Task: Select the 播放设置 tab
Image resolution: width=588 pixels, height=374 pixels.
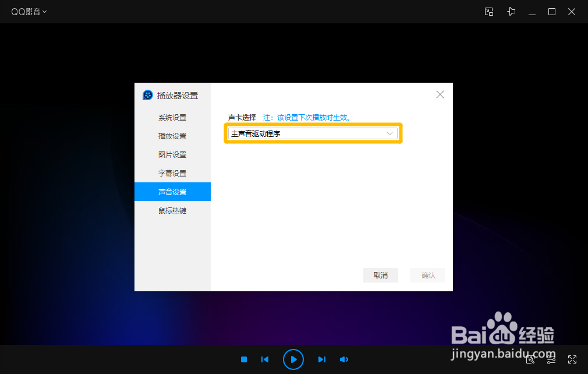Action: [172, 136]
